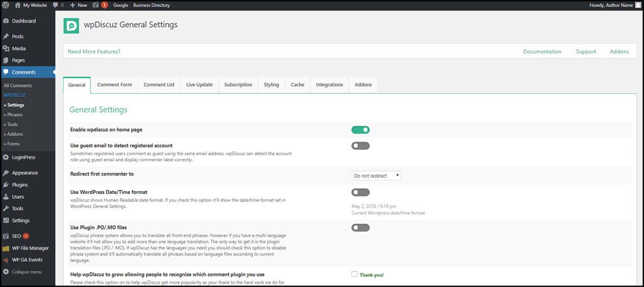Click the Appearance paintbrush icon

(6, 172)
